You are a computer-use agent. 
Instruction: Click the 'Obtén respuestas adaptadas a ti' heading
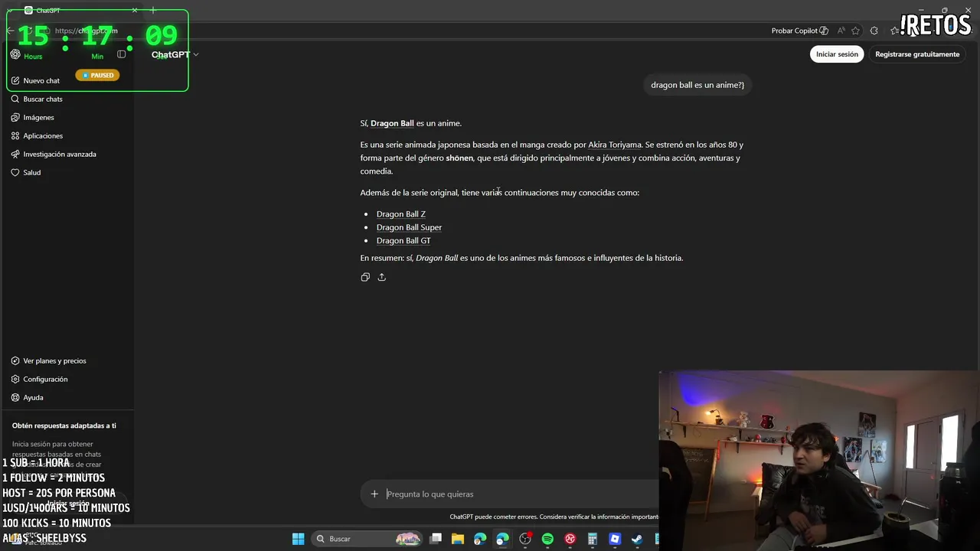tap(64, 425)
